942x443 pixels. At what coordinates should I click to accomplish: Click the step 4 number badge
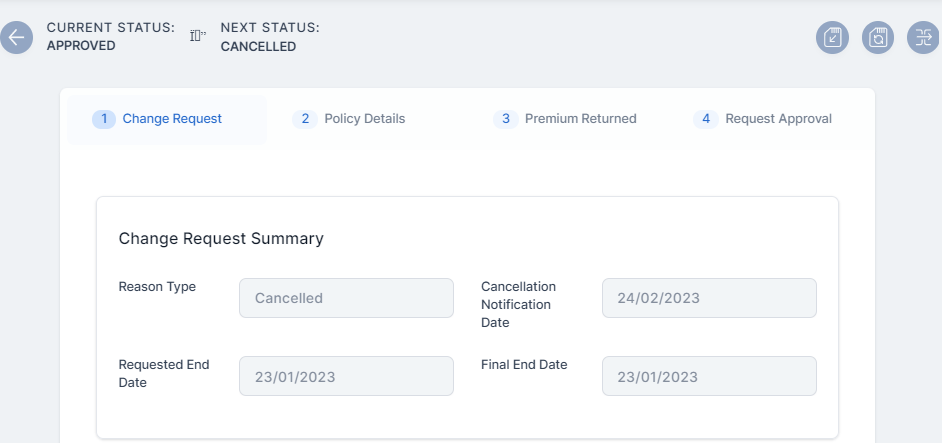706,119
